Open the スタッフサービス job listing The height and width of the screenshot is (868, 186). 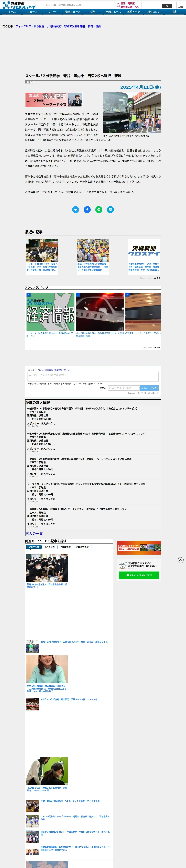click(82, 408)
